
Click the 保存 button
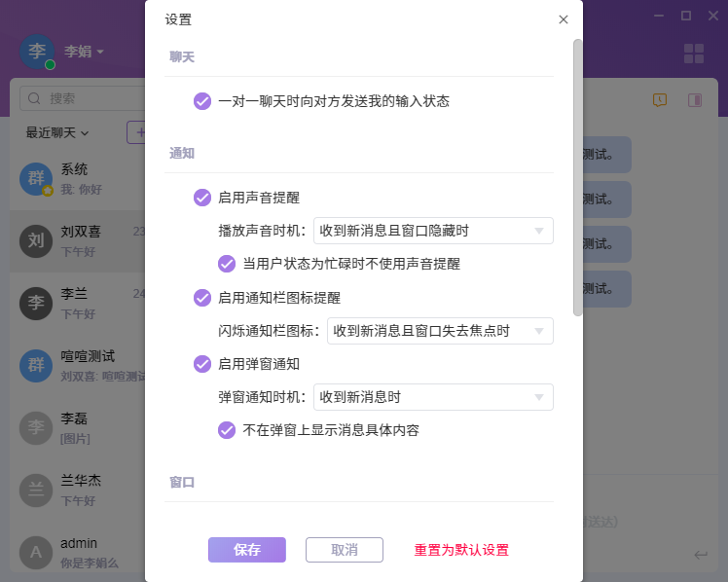click(246, 550)
